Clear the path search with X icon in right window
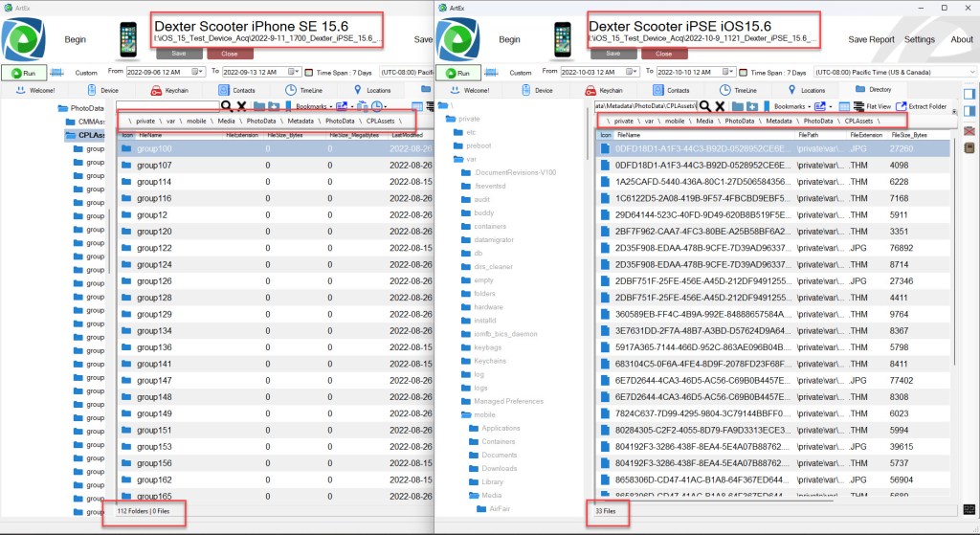The width and height of the screenshot is (980, 535). [718, 106]
